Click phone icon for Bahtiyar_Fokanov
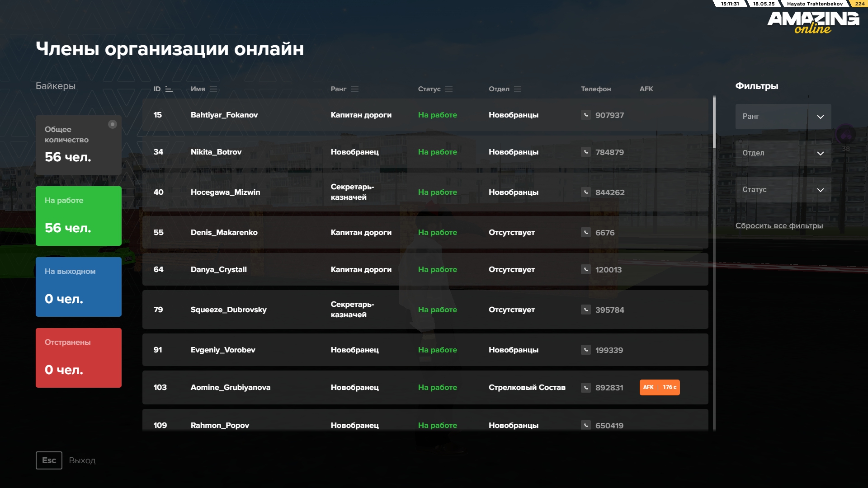The height and width of the screenshot is (488, 868). (x=586, y=115)
